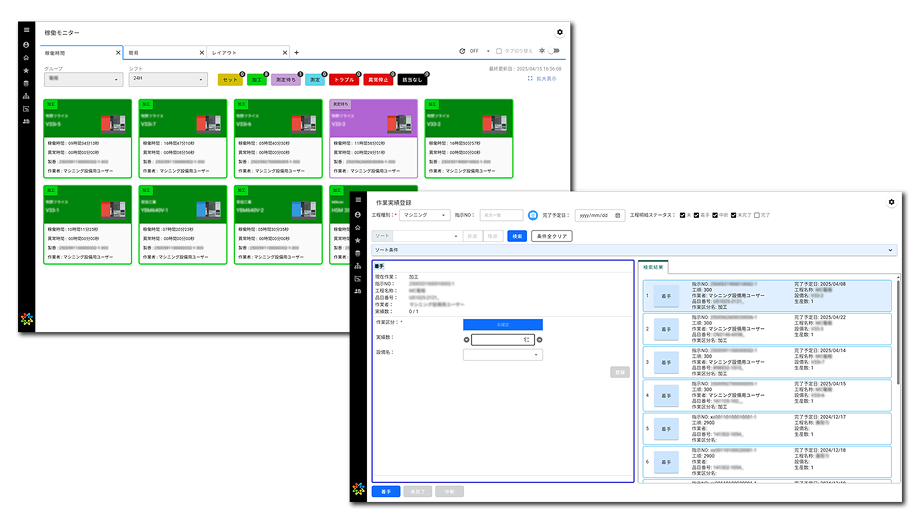Click the 条件全クリア button

click(551, 236)
